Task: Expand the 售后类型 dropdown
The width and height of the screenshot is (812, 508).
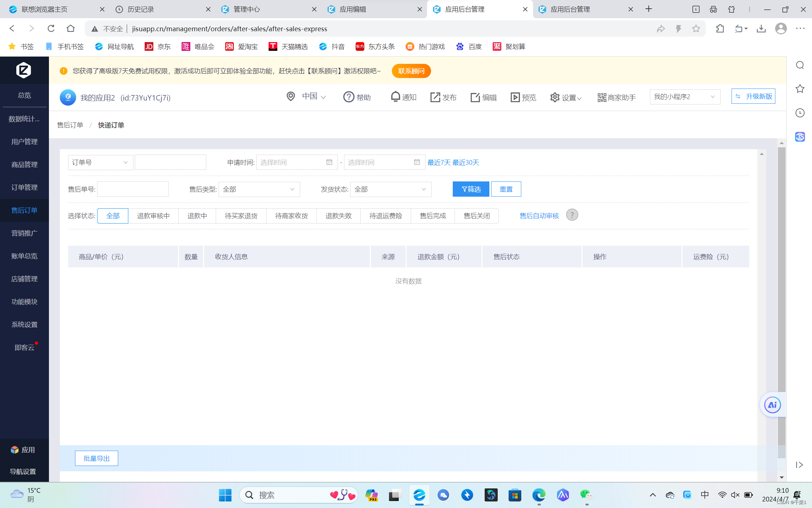Action: [x=259, y=189]
